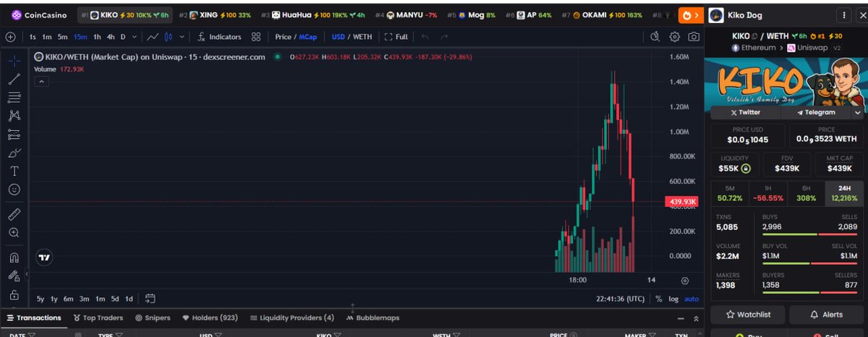Set chart range to 1d
Viewport: 868px width, 337px height.
(129, 299)
